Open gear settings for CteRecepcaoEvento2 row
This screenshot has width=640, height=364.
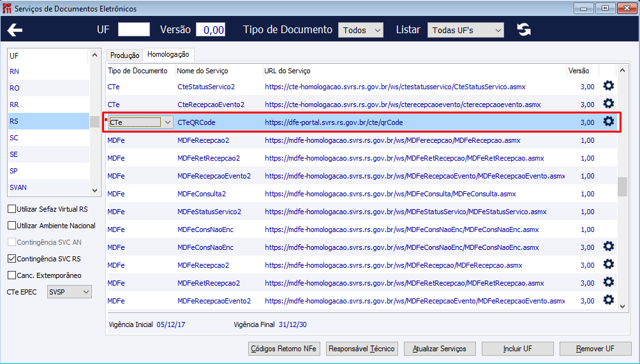tap(609, 103)
